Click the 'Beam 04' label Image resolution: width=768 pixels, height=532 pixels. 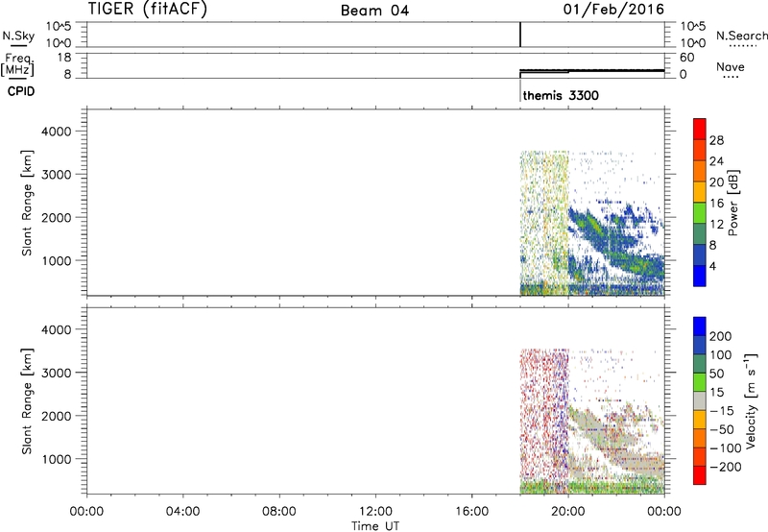tap(374, 11)
